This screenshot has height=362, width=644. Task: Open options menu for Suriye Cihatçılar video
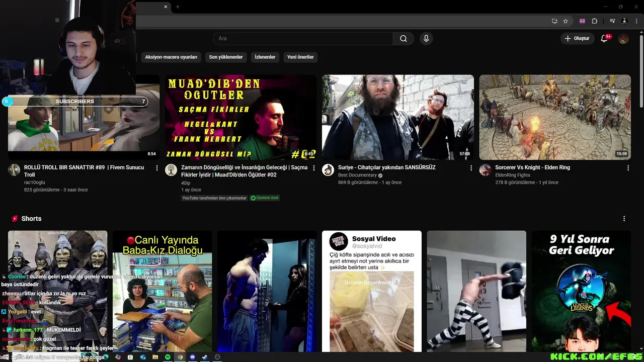tap(471, 168)
